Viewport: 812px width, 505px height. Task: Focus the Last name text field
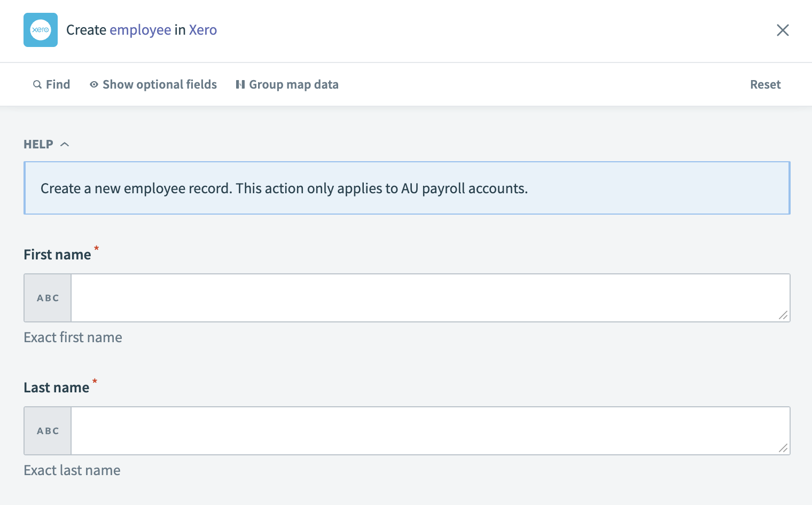pos(425,431)
